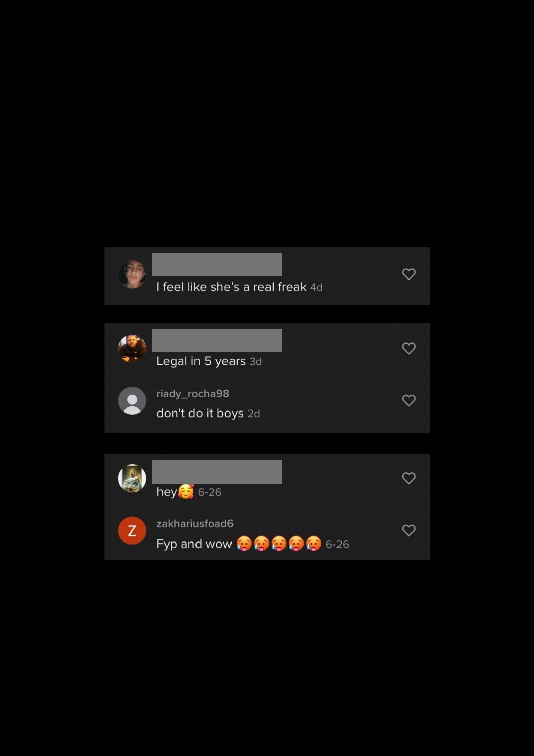Select the "don't do it boys" comment text
This screenshot has width=534, height=756.
click(x=200, y=413)
